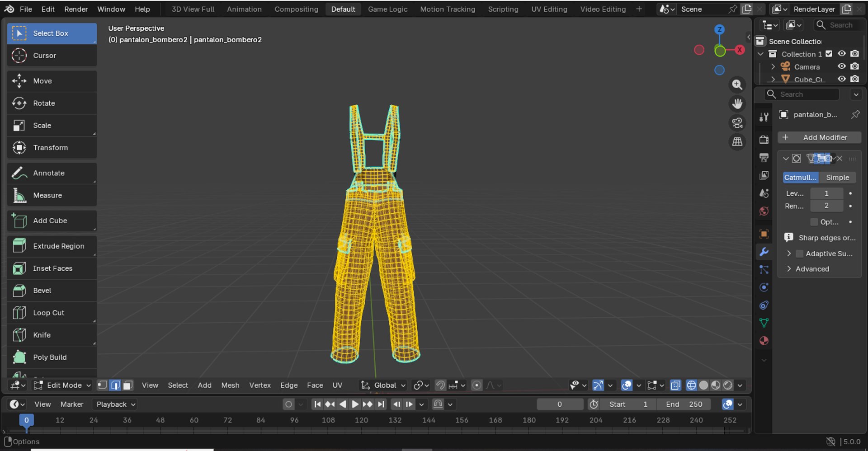Click the End frame field
868x451 pixels.
(684, 404)
